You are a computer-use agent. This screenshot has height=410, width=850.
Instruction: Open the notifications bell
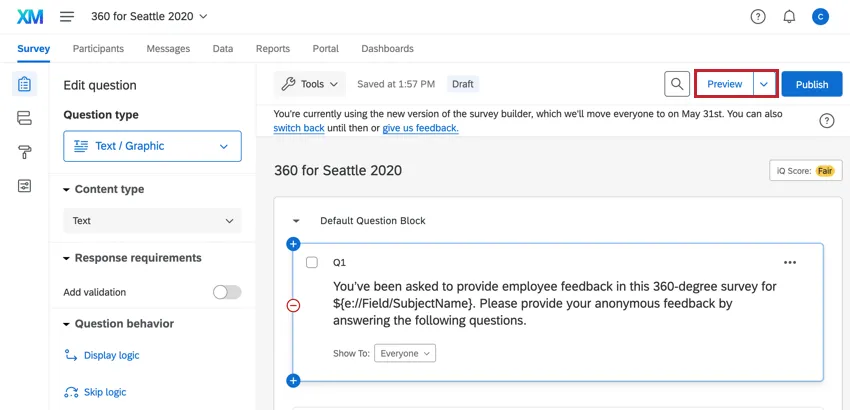789,17
